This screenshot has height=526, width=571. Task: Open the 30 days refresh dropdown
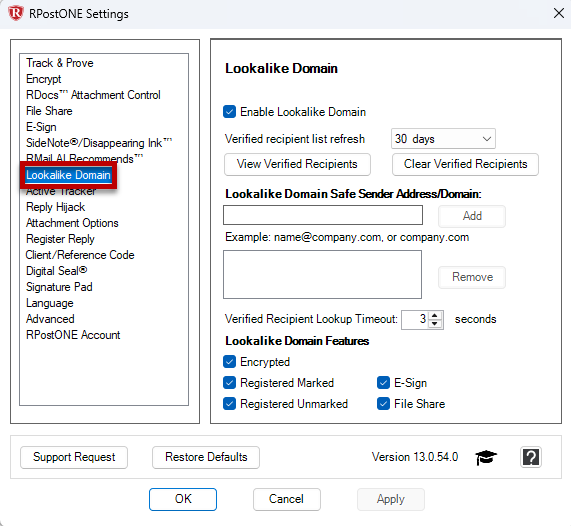point(443,139)
